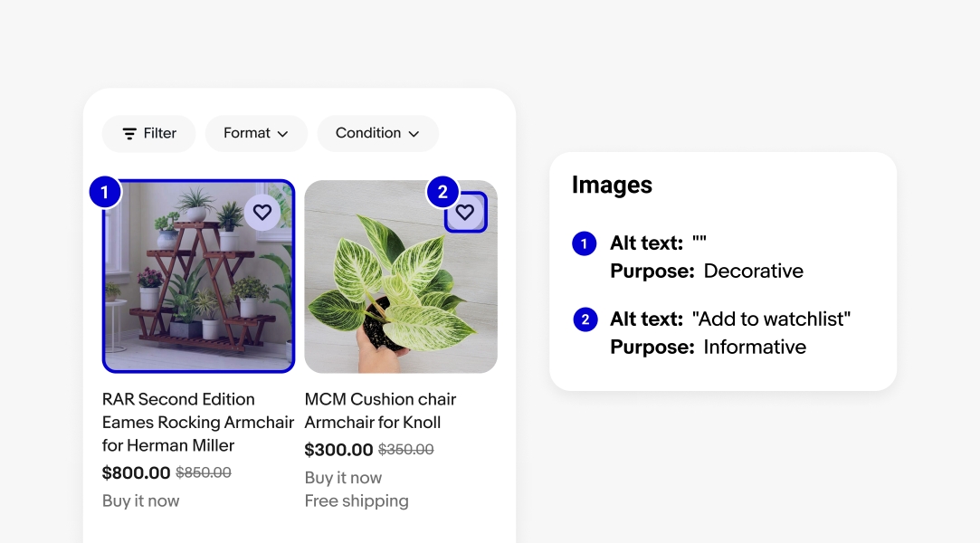This screenshot has height=543, width=980.
Task: Open the Condition dropdown
Action: [x=377, y=133]
